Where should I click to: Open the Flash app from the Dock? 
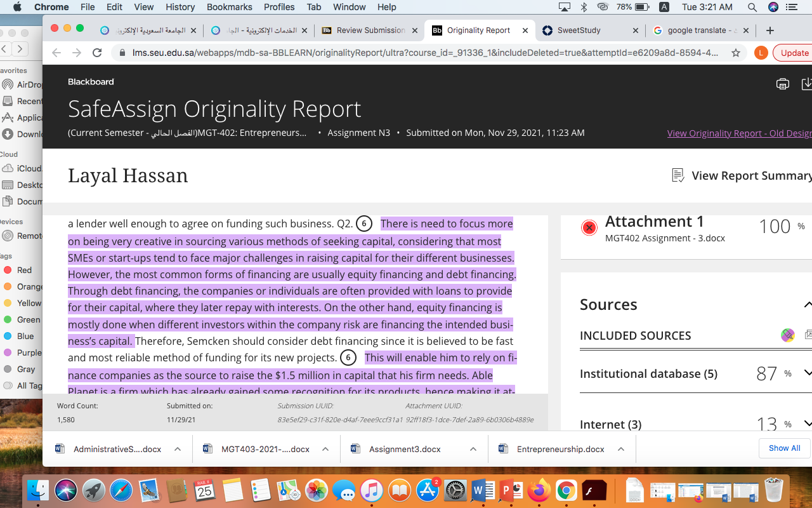tap(594, 490)
